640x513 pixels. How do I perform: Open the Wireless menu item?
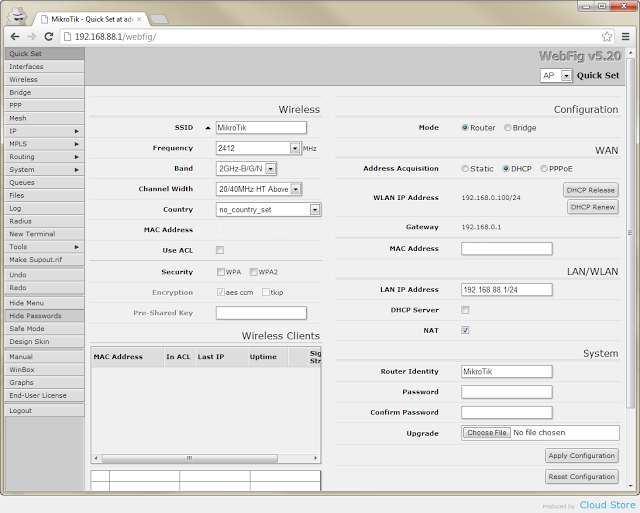44,80
